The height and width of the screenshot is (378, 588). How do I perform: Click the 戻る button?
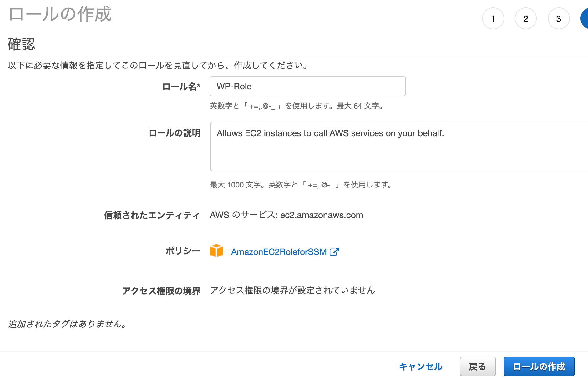(478, 366)
